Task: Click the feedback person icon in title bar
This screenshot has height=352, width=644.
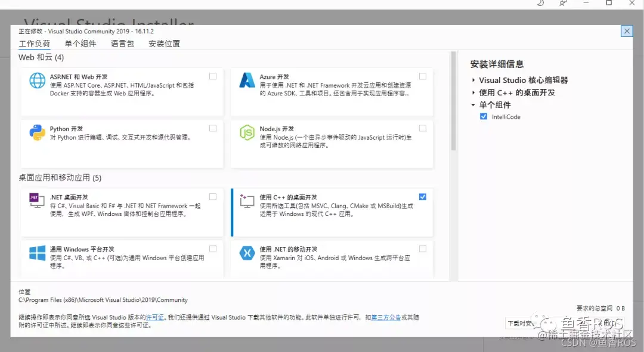Action: pyautogui.click(x=563, y=3)
